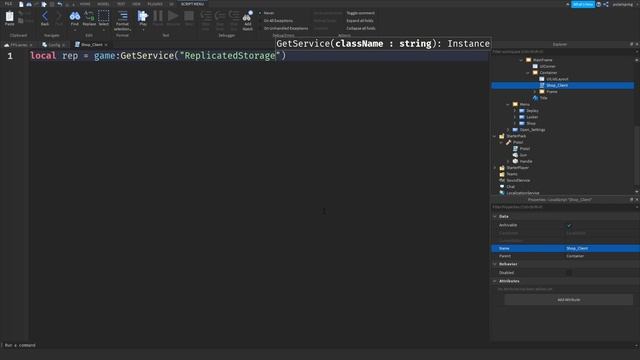This screenshot has width=640, height=360.
Task: Click the Add Watch icon
Action: coord(247,16)
